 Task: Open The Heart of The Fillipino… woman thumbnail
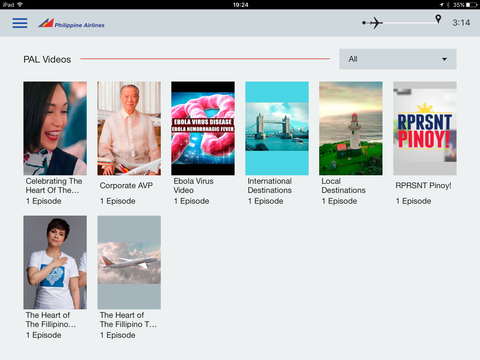point(55,262)
